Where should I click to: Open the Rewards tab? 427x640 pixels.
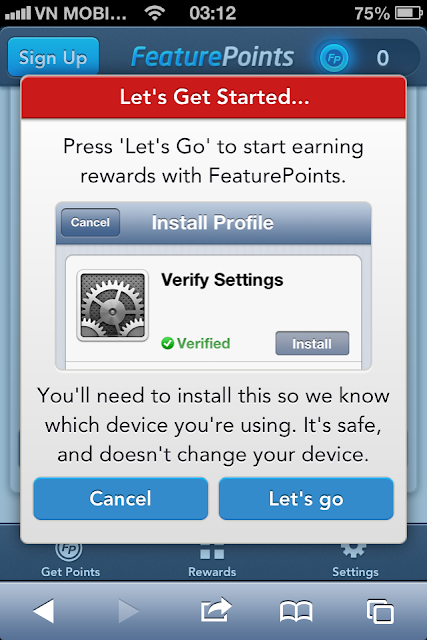212,560
